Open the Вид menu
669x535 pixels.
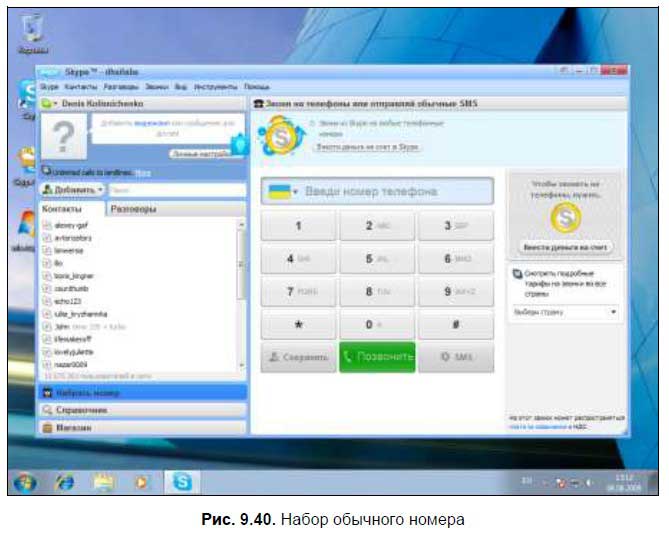181,87
